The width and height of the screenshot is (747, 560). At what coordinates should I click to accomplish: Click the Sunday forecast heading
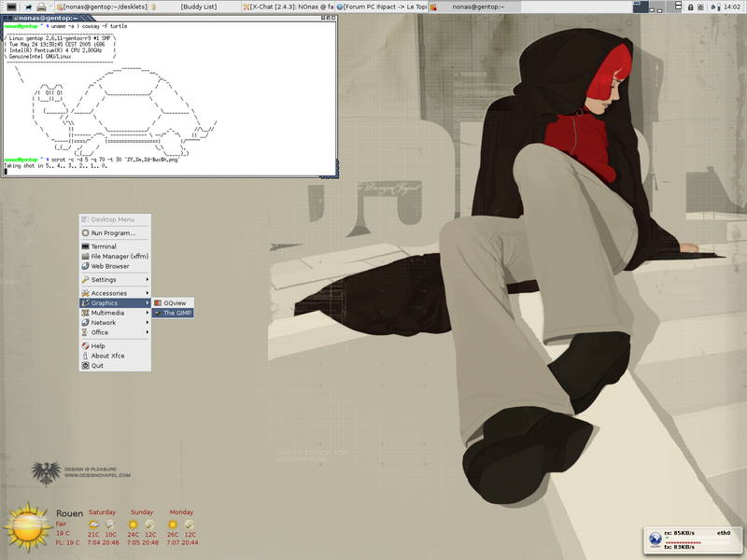[x=142, y=511]
